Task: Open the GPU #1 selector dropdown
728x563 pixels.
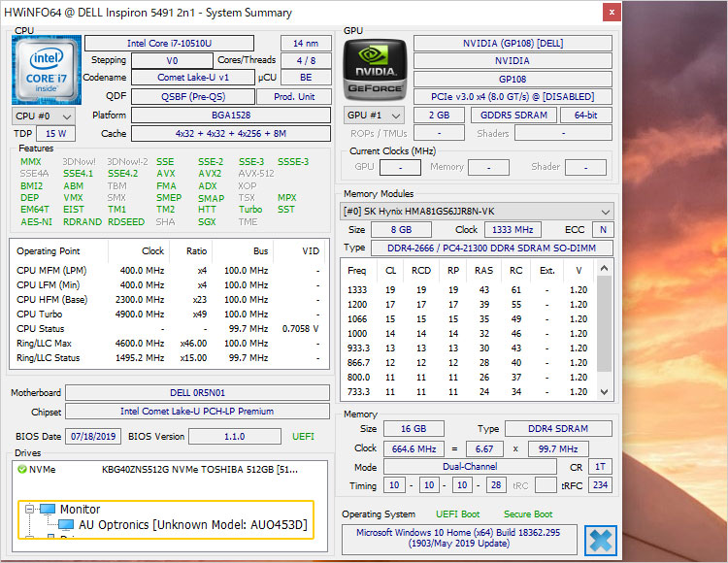Action: click(374, 116)
